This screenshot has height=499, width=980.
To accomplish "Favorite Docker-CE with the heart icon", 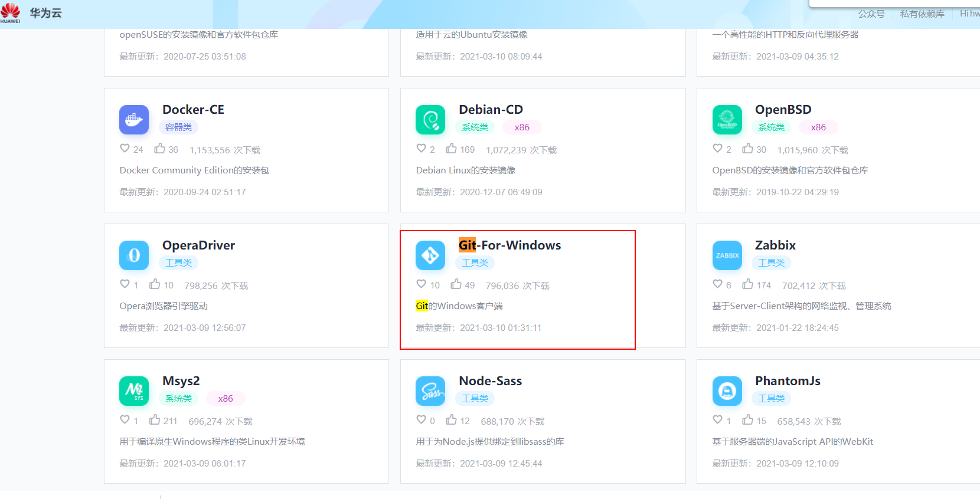I will point(125,149).
